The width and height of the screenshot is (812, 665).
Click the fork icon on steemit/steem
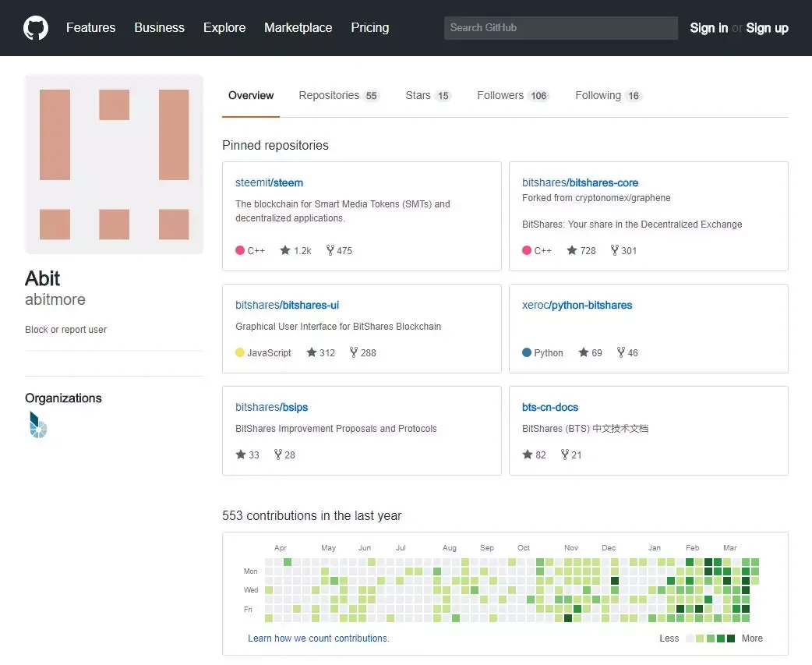click(330, 250)
